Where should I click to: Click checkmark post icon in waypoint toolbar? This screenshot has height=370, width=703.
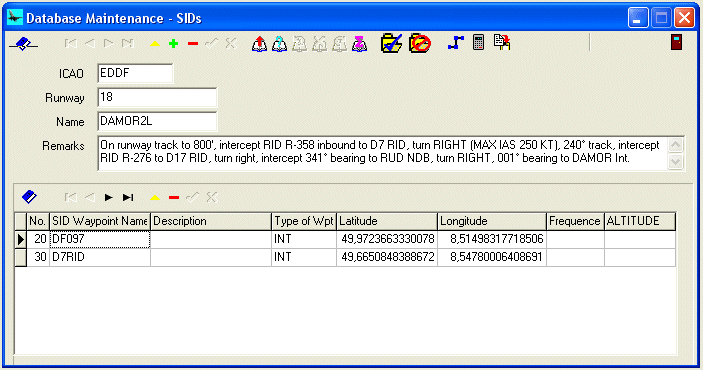pyautogui.click(x=193, y=197)
